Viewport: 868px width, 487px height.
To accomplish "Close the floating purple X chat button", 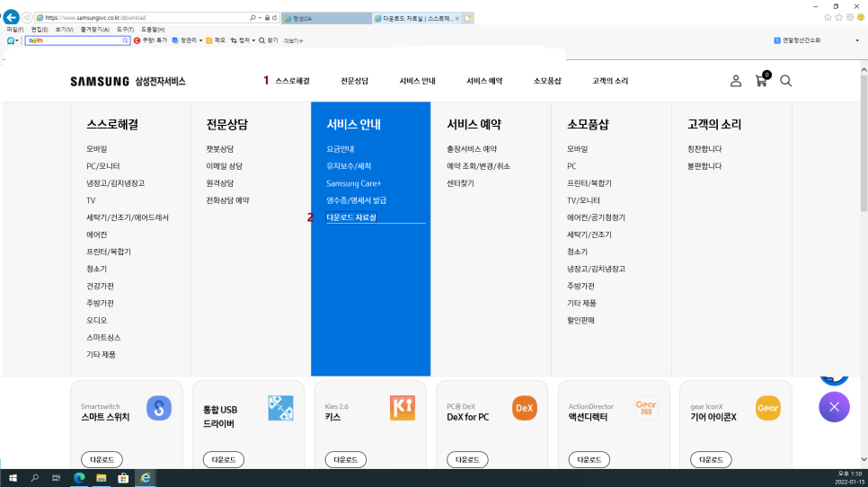I will [834, 407].
